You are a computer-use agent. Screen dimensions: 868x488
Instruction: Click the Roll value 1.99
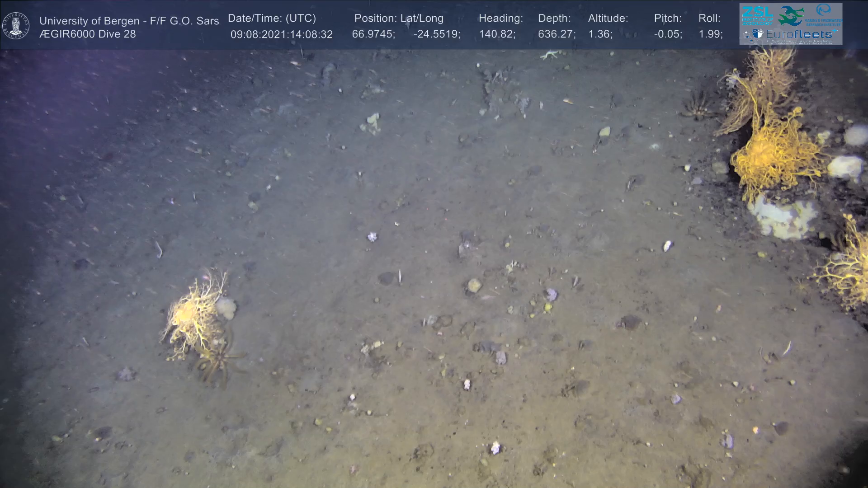[710, 34]
